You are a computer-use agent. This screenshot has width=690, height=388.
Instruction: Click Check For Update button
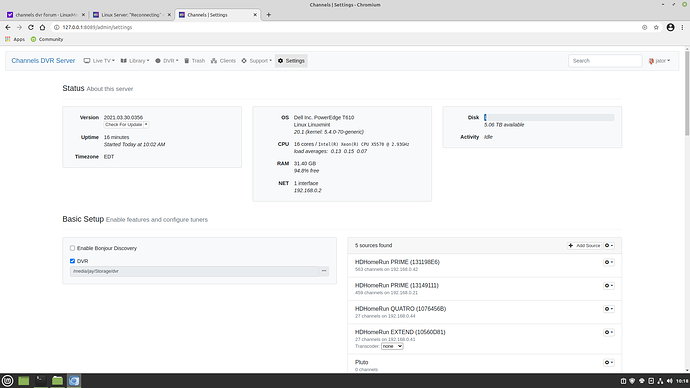click(x=124, y=124)
